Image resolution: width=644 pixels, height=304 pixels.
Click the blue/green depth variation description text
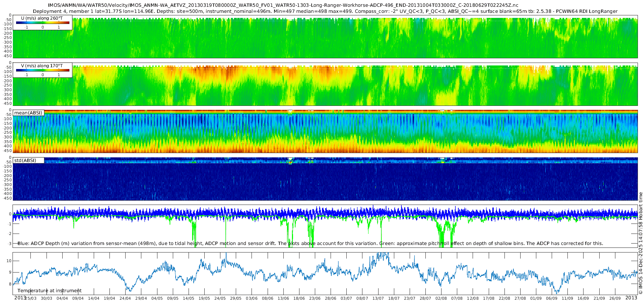click(310, 244)
